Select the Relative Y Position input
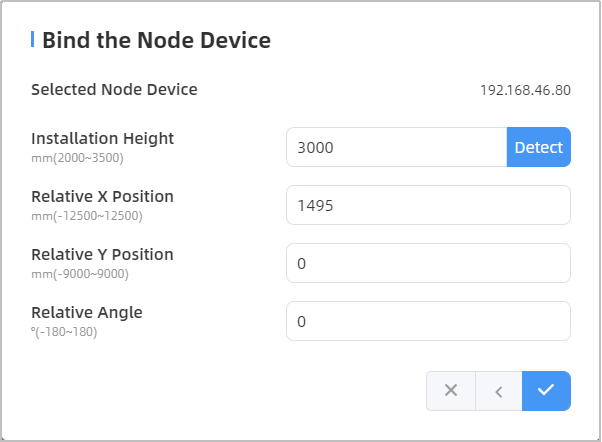The width and height of the screenshot is (602, 442). coord(428,263)
